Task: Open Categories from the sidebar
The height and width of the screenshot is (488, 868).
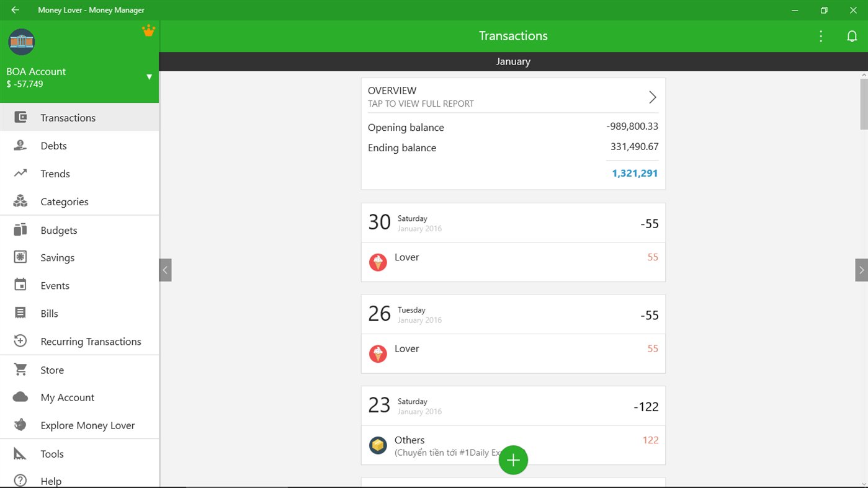Action: [x=79, y=202]
